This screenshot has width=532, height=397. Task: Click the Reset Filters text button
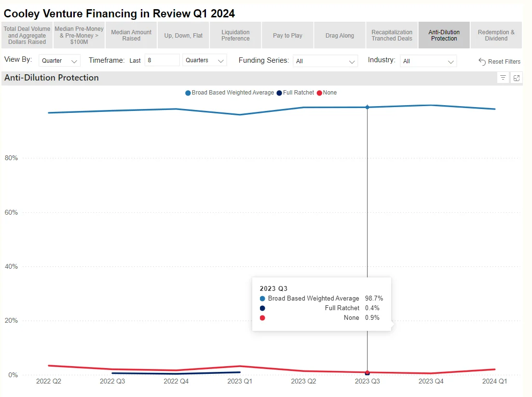(504, 62)
